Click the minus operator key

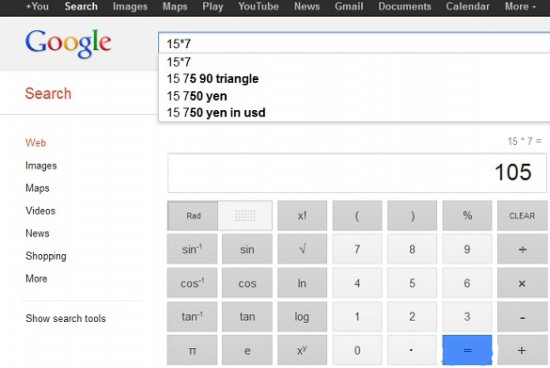click(x=522, y=316)
